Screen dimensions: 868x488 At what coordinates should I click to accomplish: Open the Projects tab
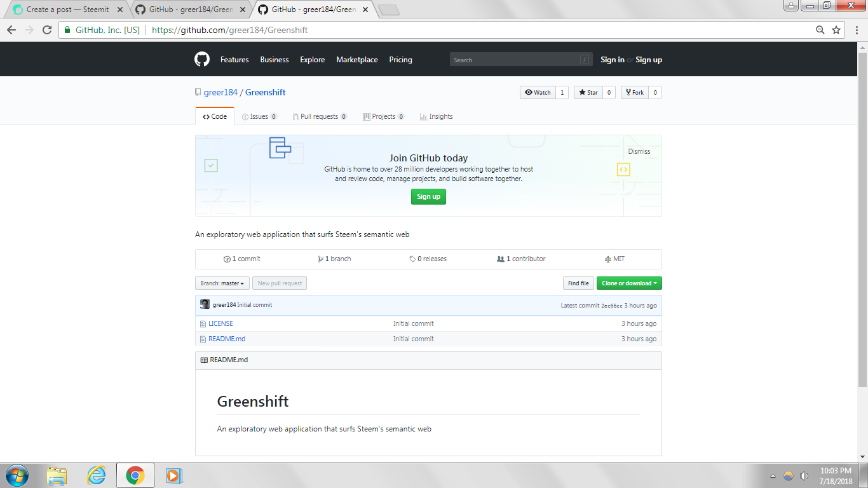[x=384, y=116]
